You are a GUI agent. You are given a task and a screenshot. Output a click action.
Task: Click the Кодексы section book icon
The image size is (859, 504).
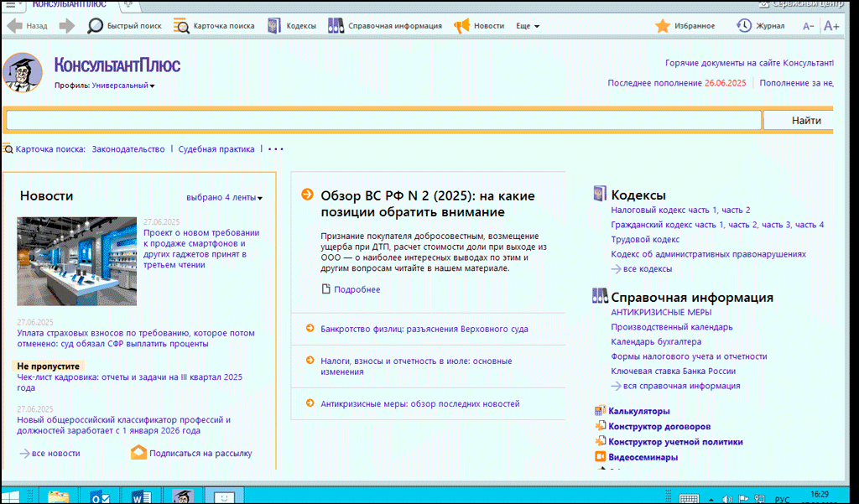click(x=600, y=194)
